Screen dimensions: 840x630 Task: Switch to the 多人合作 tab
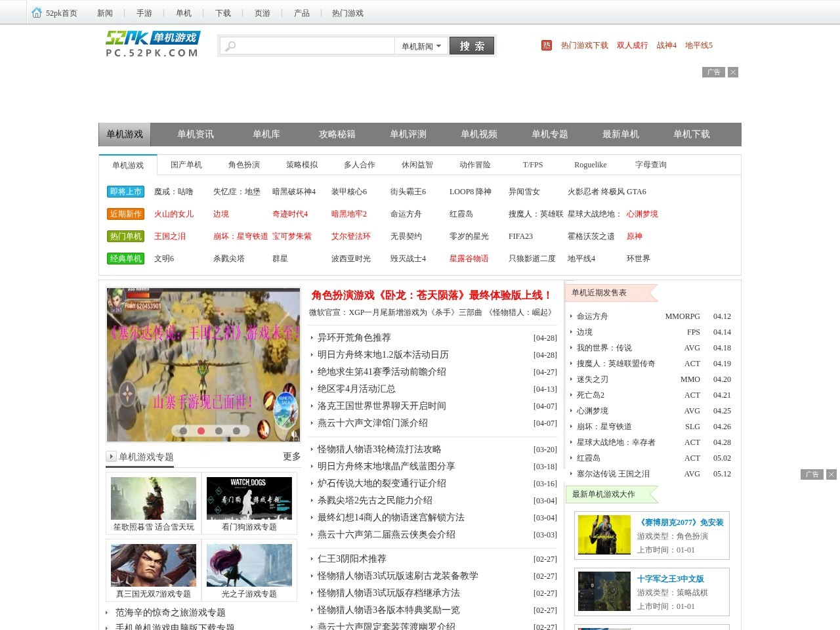coord(360,165)
